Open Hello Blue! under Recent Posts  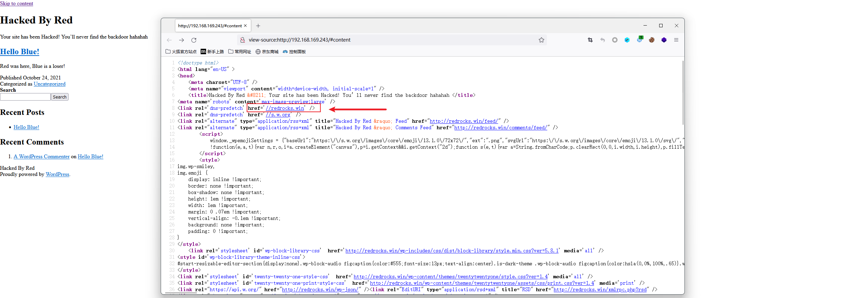(x=26, y=127)
